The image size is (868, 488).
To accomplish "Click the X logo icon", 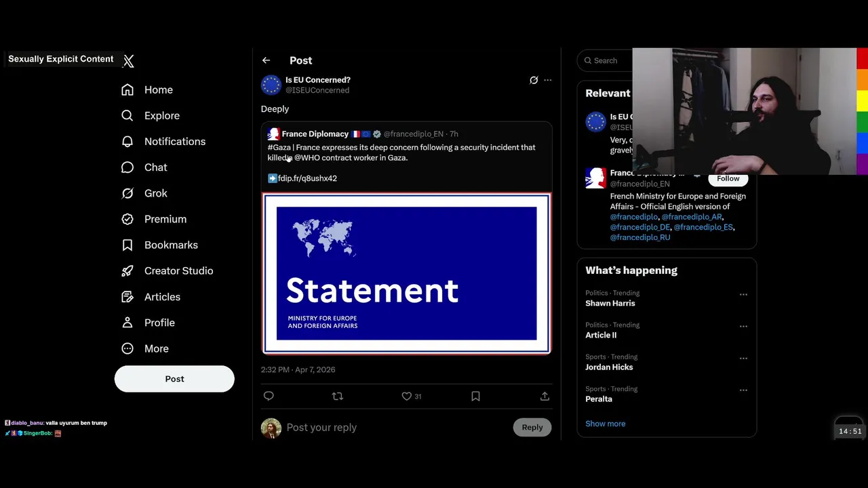I will [x=128, y=61].
